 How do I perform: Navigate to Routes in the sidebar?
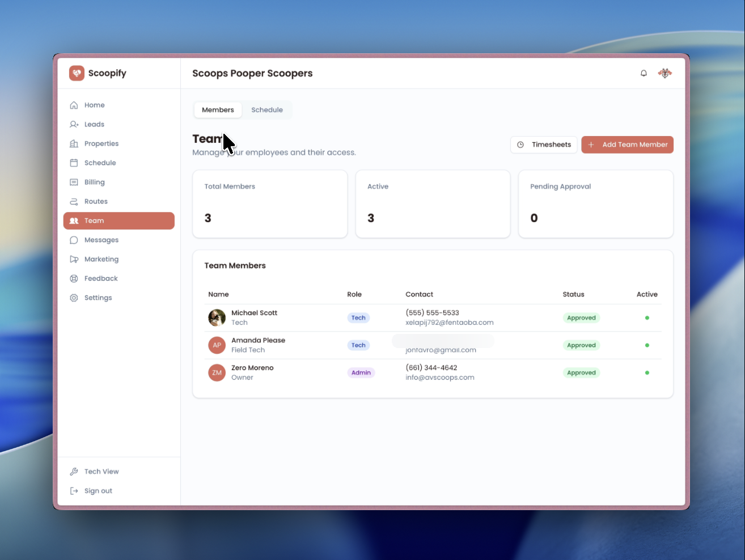(95, 202)
